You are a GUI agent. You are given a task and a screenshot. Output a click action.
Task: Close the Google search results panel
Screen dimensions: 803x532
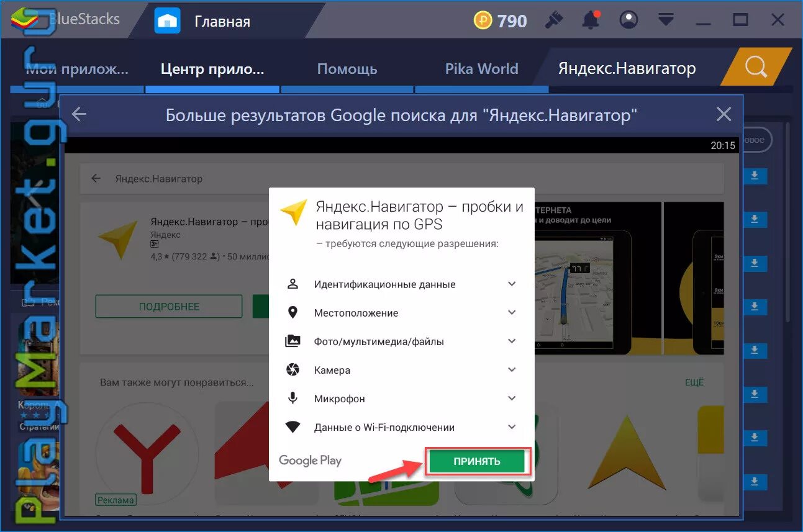[724, 114]
